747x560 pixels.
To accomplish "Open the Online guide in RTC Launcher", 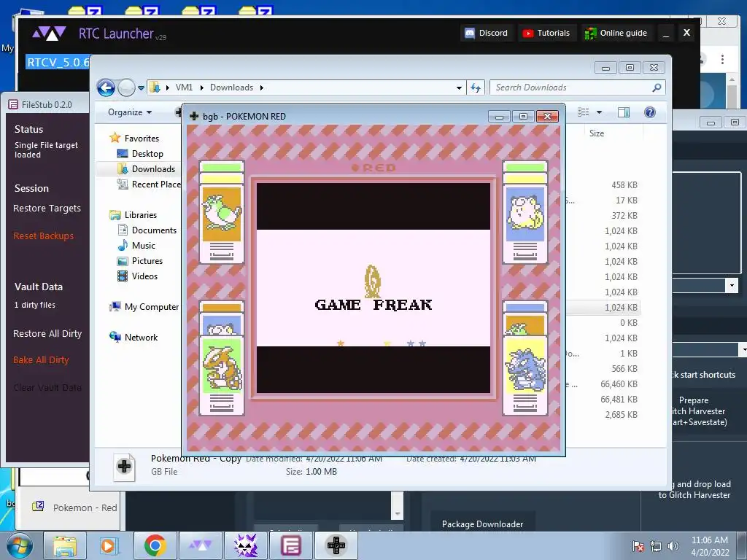I will (616, 33).
